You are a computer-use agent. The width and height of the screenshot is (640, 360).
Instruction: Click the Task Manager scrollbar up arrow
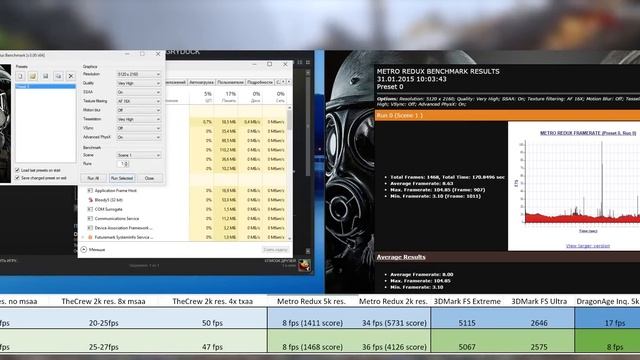point(290,108)
